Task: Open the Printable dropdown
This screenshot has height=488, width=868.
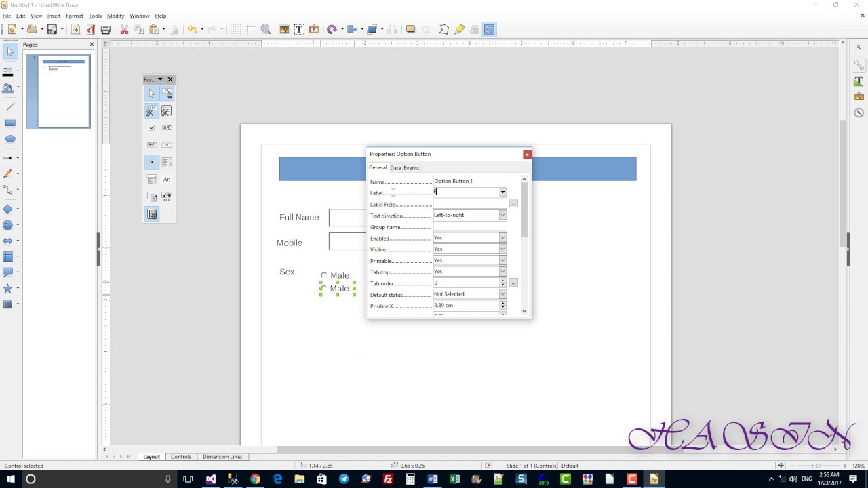Action: [x=502, y=260]
